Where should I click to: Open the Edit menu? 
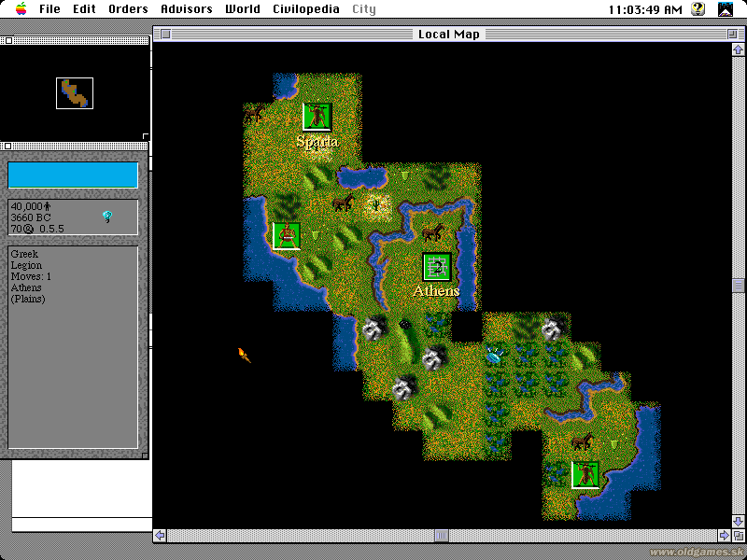pyautogui.click(x=84, y=9)
